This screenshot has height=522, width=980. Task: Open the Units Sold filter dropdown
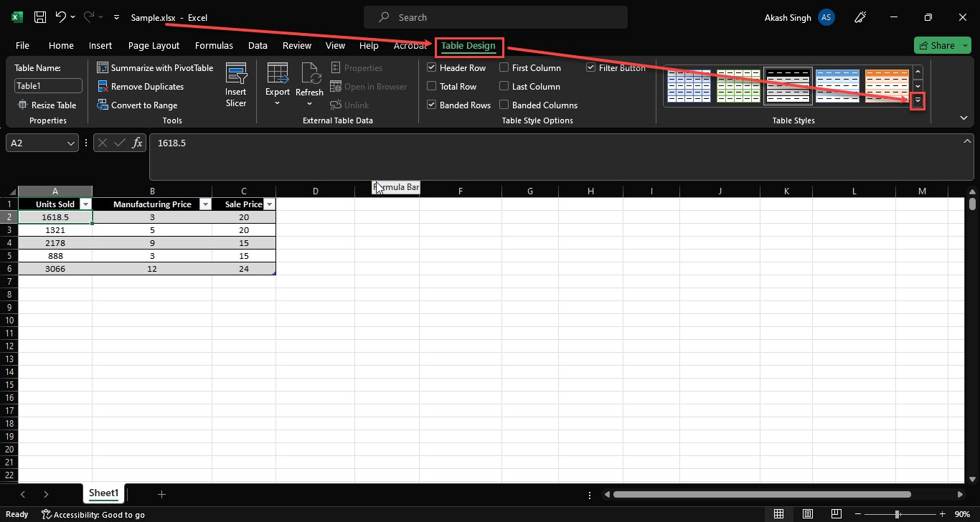pos(85,204)
